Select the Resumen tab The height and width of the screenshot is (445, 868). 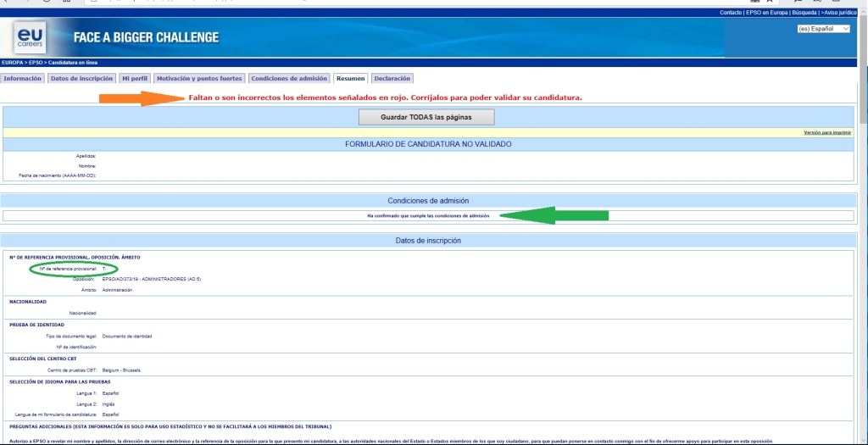(350, 78)
